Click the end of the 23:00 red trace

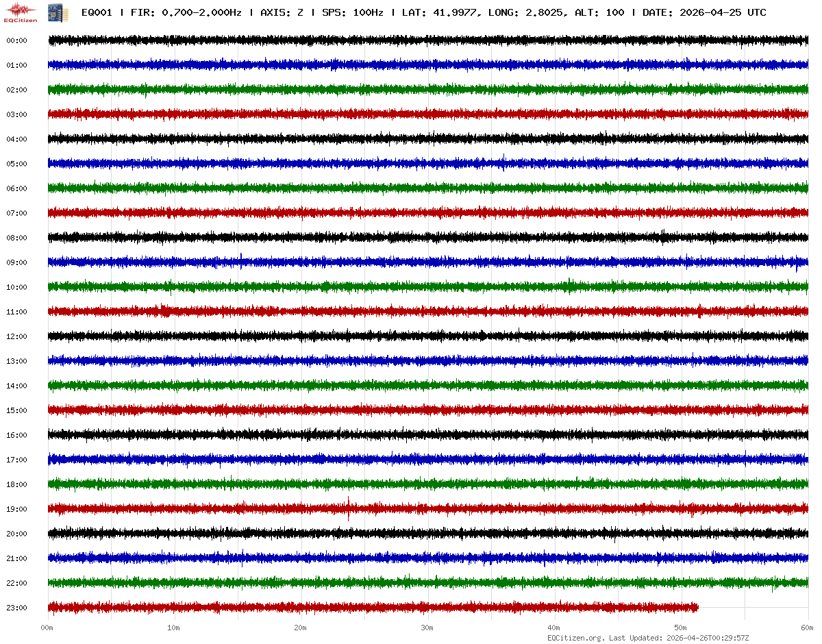697,607
